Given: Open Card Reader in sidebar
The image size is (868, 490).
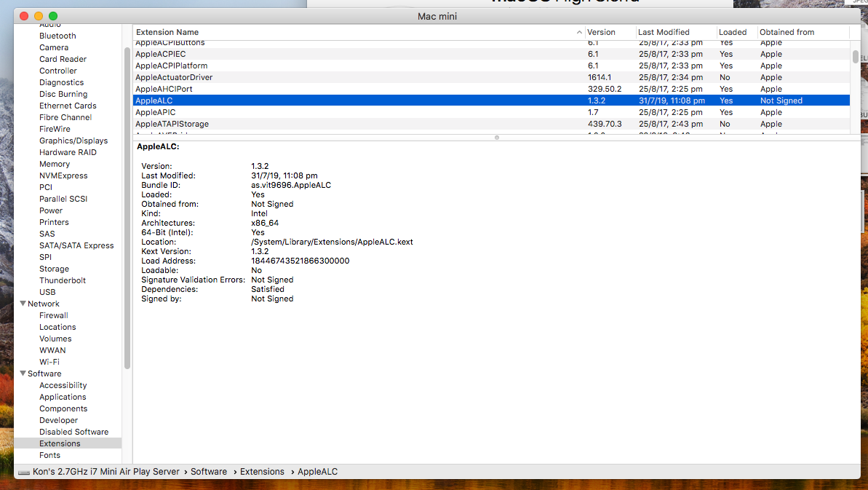Looking at the screenshot, I should [x=63, y=59].
